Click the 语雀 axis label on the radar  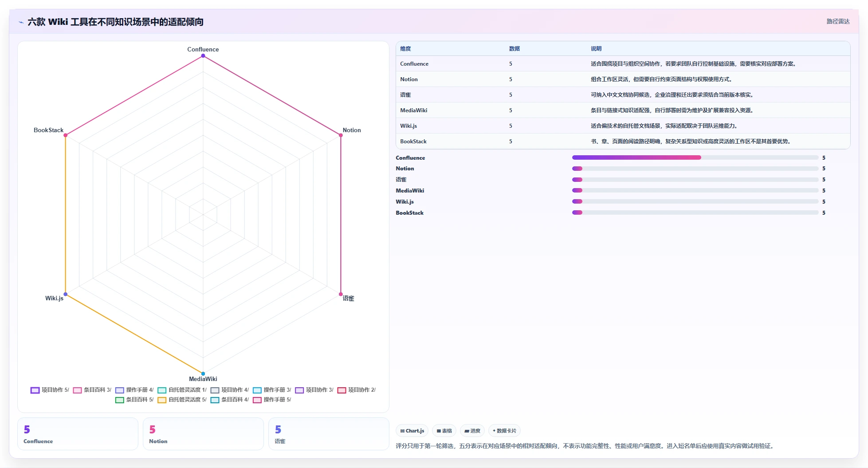point(349,299)
